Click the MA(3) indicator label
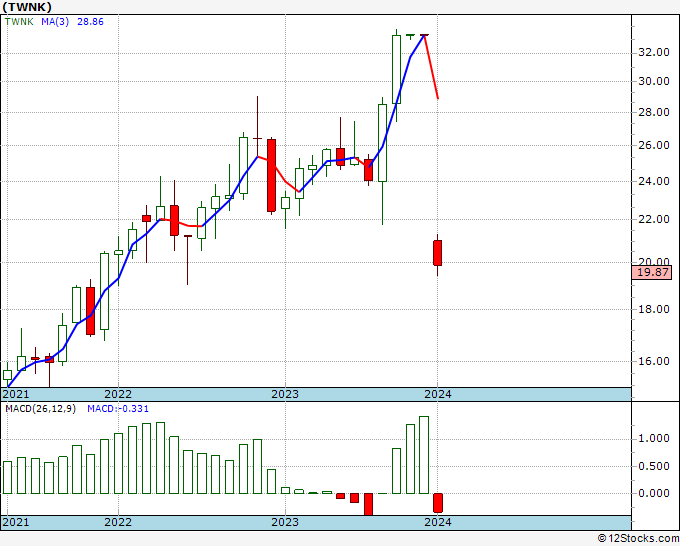Viewport: 680px width, 546px height. 55,21
